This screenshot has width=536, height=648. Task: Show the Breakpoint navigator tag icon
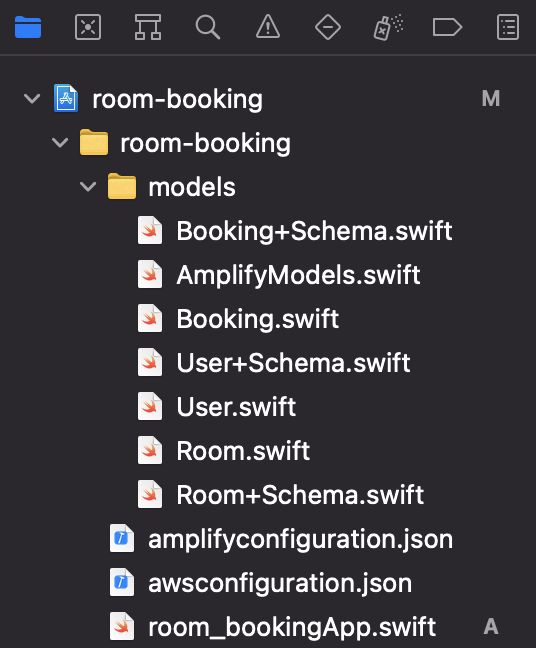click(x=448, y=27)
